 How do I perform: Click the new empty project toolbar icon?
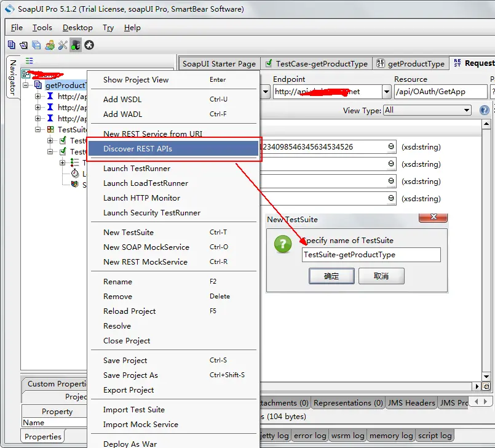[11, 45]
